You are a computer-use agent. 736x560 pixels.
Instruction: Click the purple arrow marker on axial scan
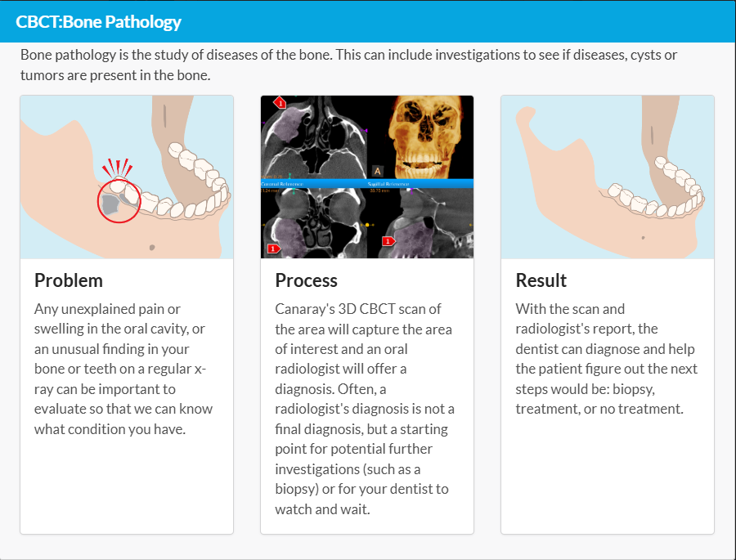coord(366,130)
